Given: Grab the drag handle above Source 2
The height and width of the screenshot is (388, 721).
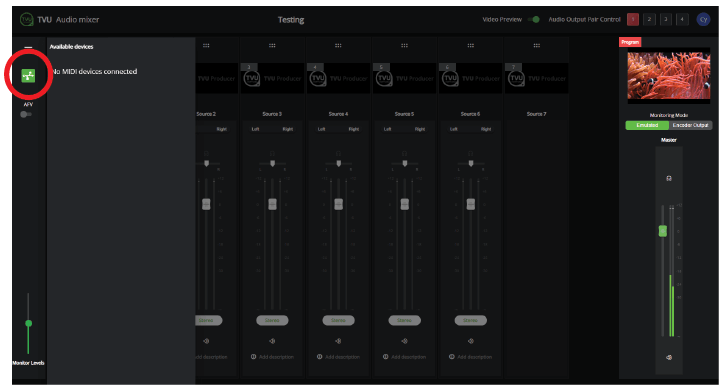Looking at the screenshot, I should [206, 46].
